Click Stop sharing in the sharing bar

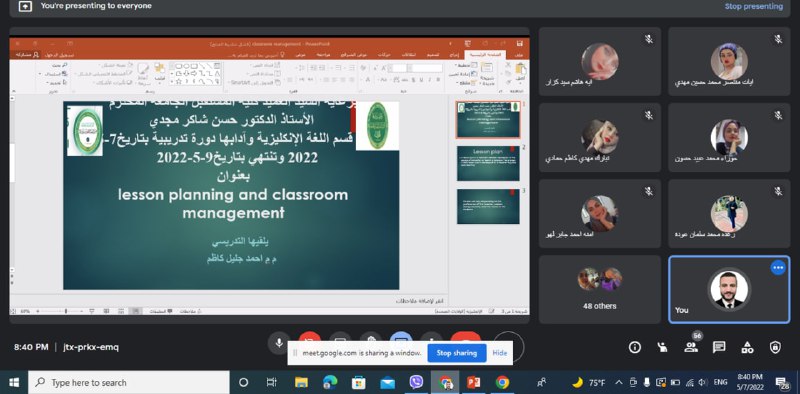coord(457,353)
